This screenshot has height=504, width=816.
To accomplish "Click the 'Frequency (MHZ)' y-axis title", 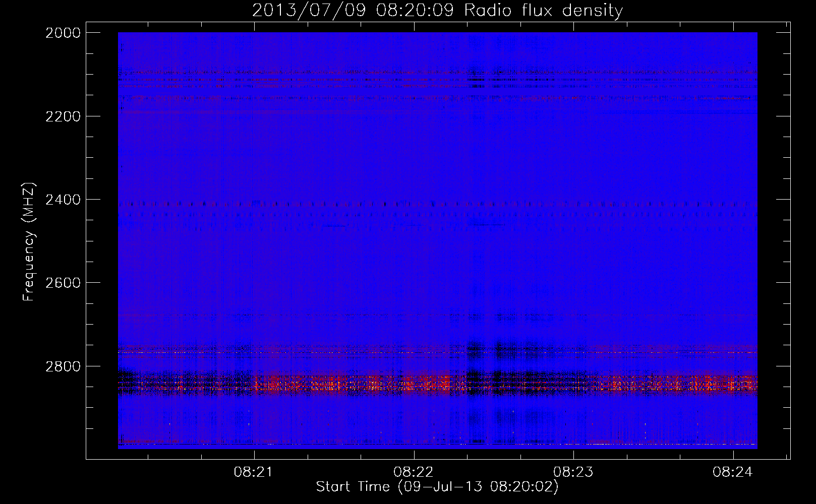I will (29, 241).
